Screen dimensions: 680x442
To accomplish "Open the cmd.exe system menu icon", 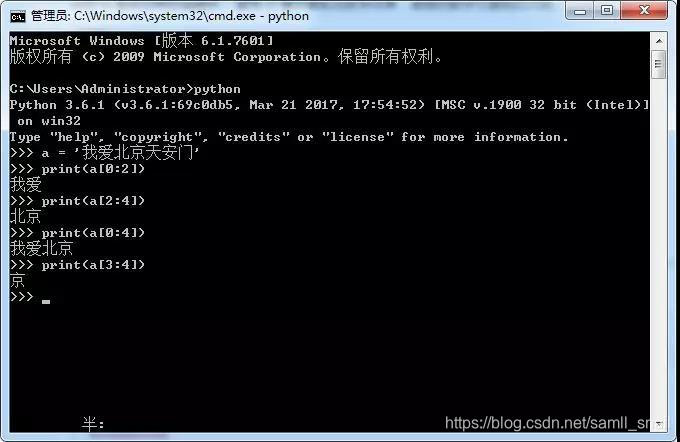I will point(18,16).
